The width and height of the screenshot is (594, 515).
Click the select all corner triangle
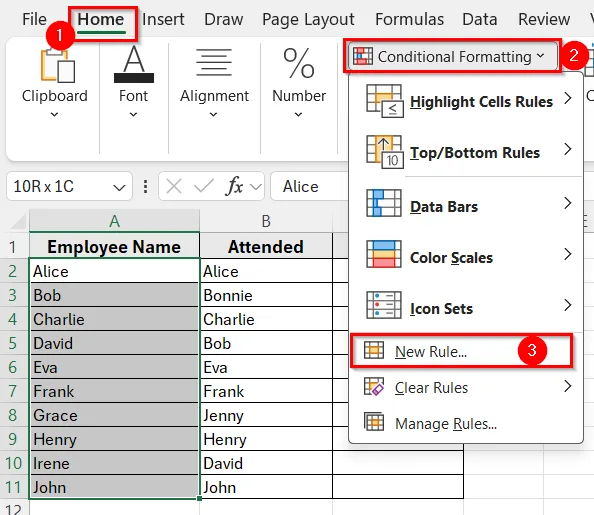coord(18,222)
